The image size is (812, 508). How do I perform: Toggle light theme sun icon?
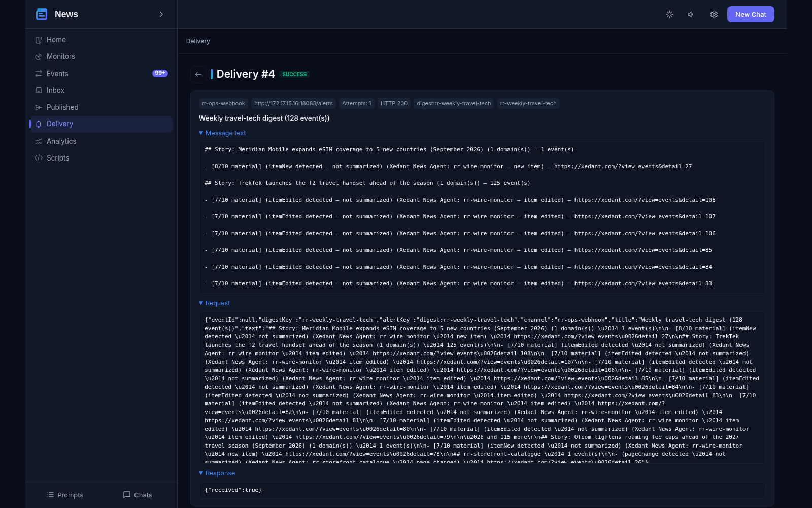tap(669, 14)
